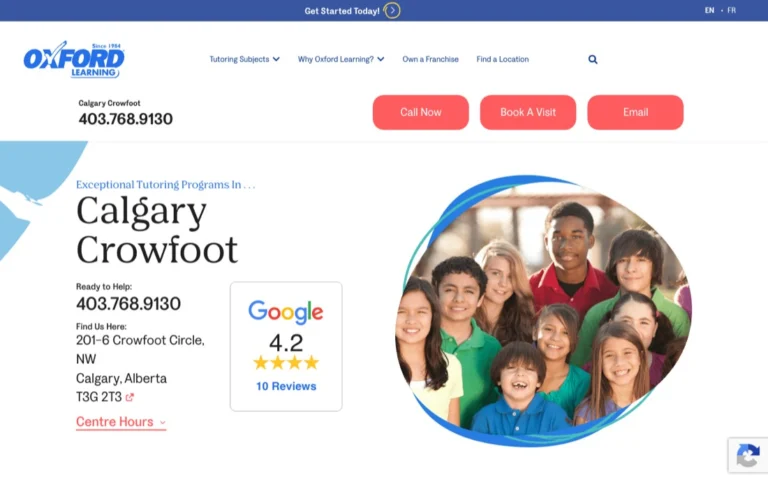Open the address external link icon
The width and height of the screenshot is (768, 480).
point(129,397)
